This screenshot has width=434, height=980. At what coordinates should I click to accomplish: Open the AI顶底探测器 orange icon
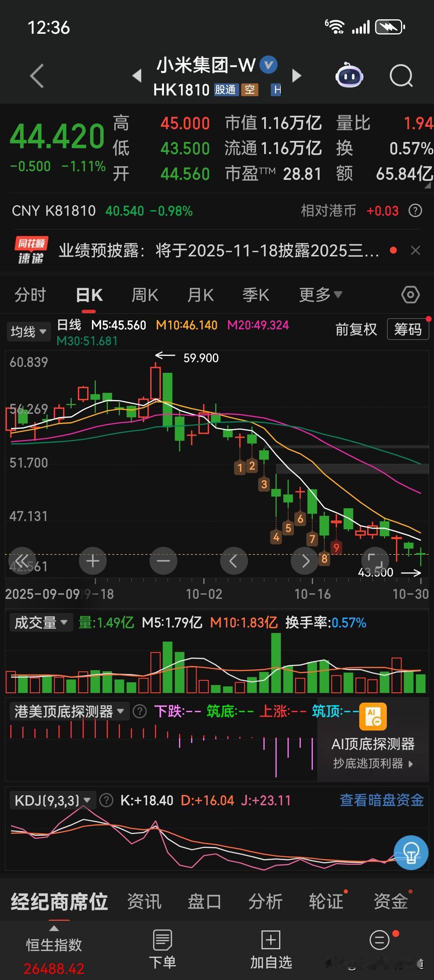click(x=373, y=716)
